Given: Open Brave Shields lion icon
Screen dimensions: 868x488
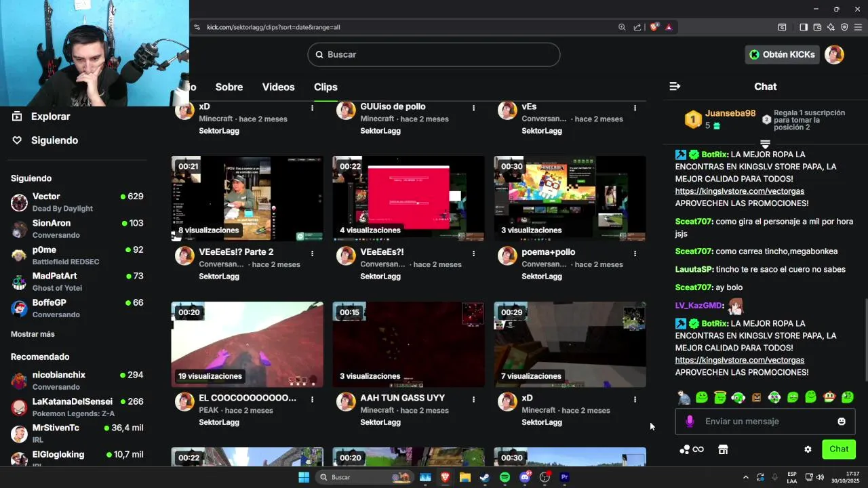Looking at the screenshot, I should click(654, 27).
